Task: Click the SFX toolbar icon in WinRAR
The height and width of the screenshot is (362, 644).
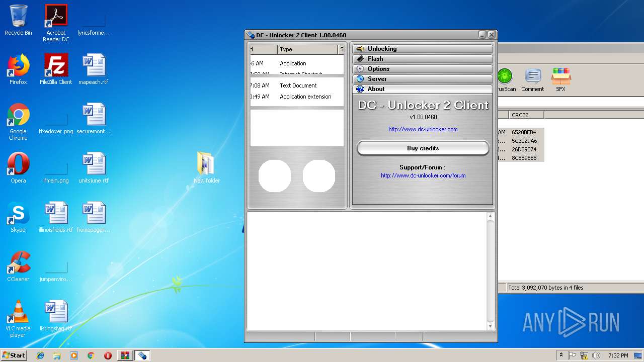Action: (x=560, y=80)
